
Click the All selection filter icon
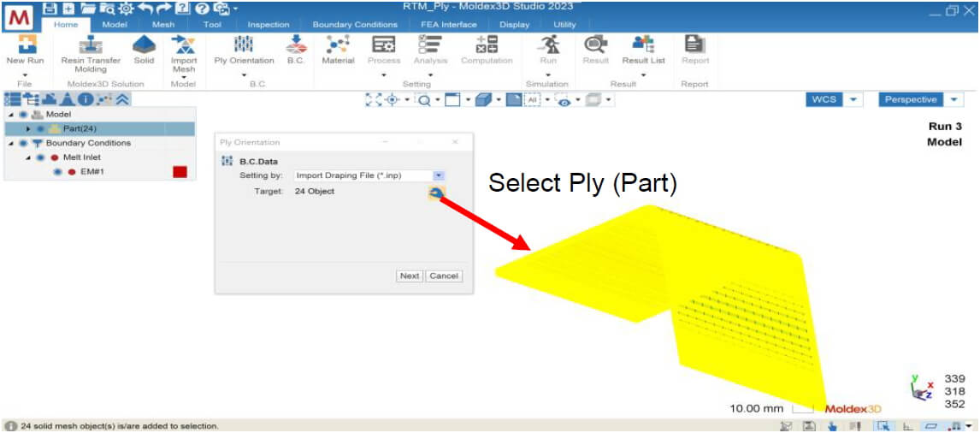click(x=533, y=99)
